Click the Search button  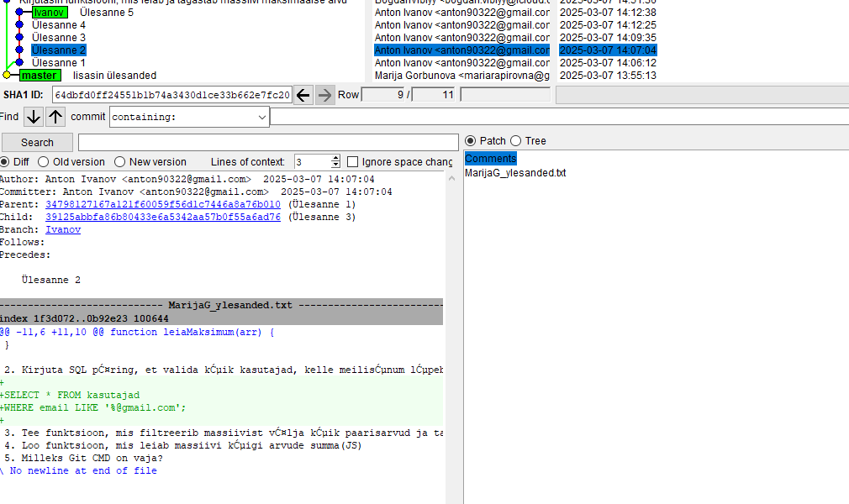(x=37, y=143)
